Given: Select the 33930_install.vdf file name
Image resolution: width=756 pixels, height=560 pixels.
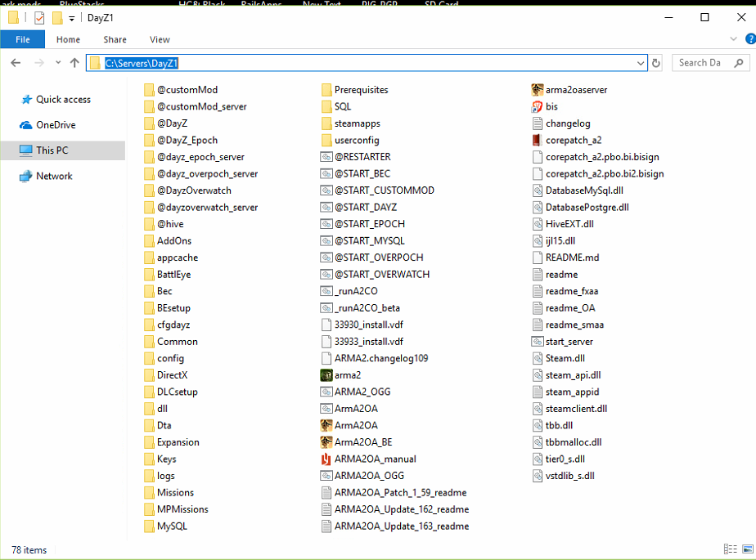Looking at the screenshot, I should coord(369,325).
